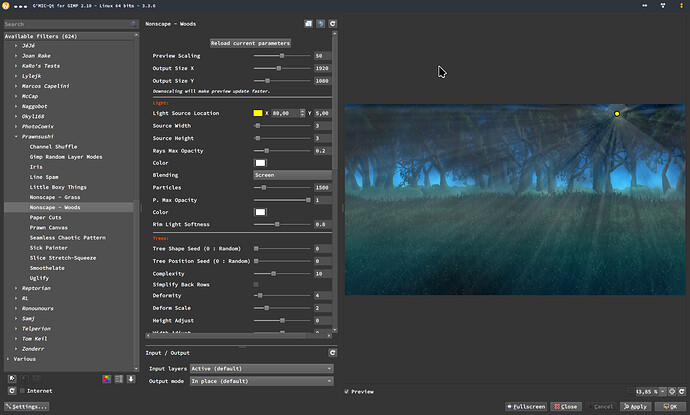Open the Input layers dropdown
The image size is (690, 415).
[x=261, y=368]
